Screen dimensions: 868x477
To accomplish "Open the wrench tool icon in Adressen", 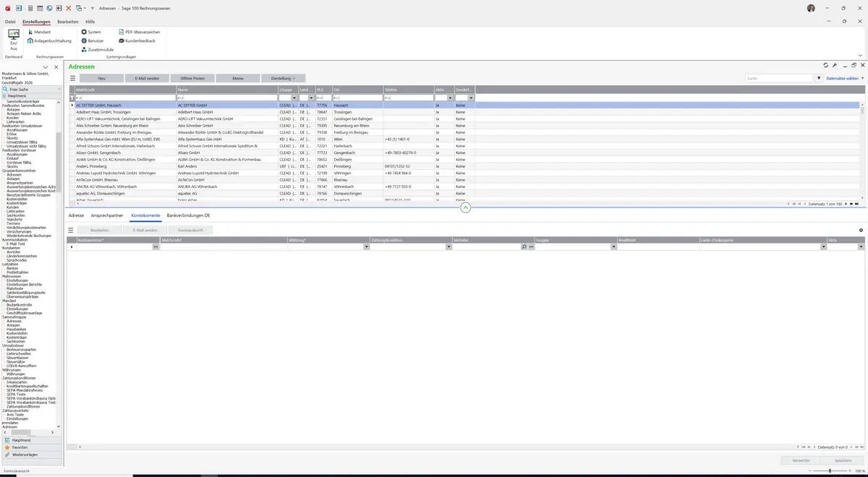I will [835, 65].
